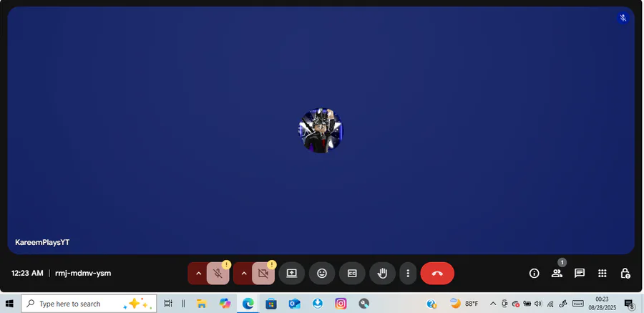Click the Get Help question mark icon
The width and height of the screenshot is (644, 313).
[x=431, y=304]
